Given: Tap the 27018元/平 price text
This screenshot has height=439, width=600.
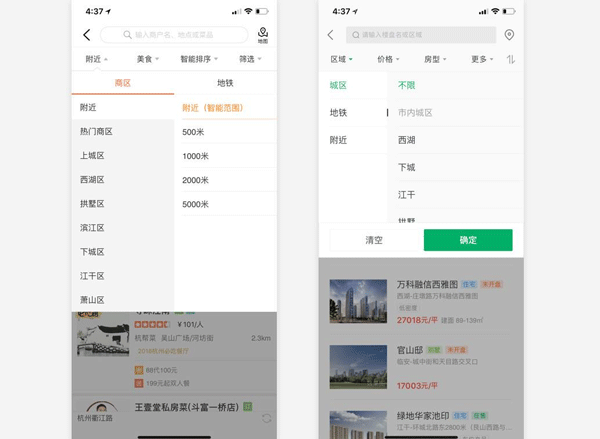Looking at the screenshot, I should [417, 320].
